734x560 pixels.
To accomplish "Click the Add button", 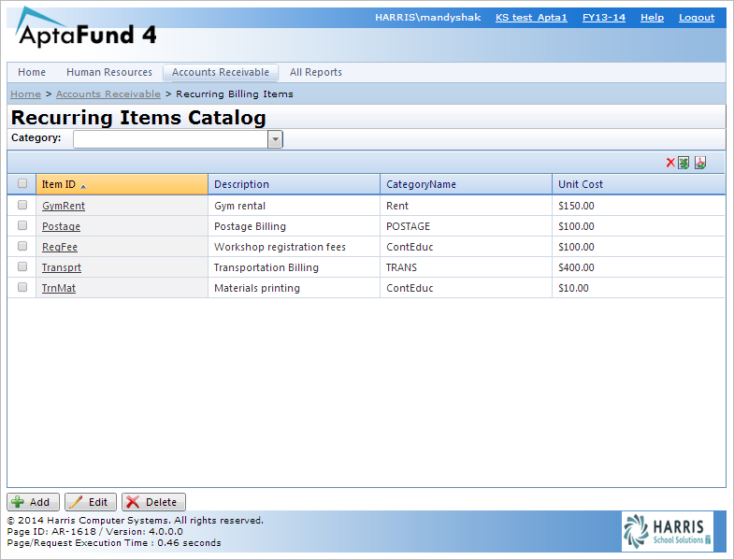I will click(33, 502).
